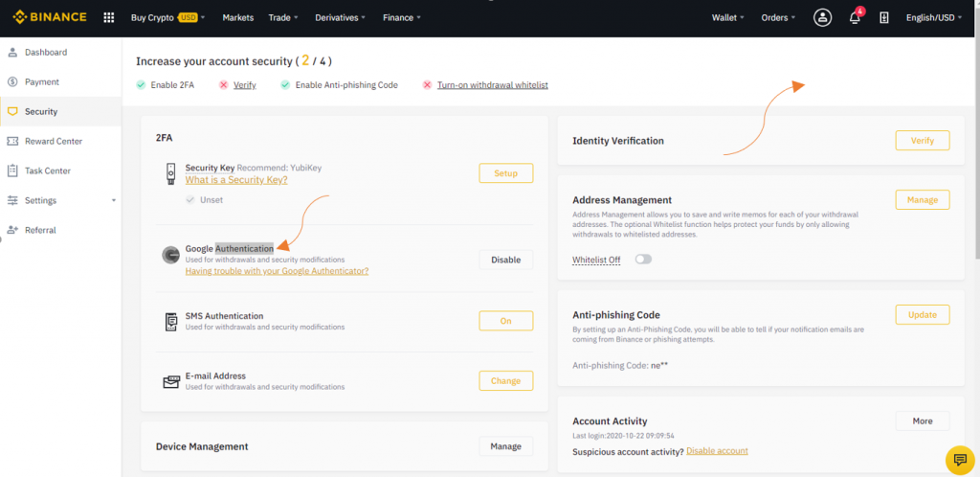Click the 'Whitelist Off' label
This screenshot has width=980, height=477.
596,261
